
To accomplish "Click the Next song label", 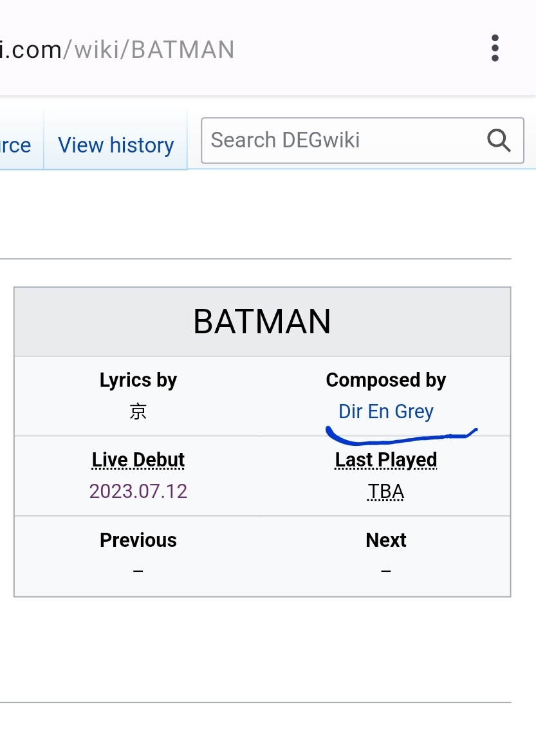I will pos(385,540).
